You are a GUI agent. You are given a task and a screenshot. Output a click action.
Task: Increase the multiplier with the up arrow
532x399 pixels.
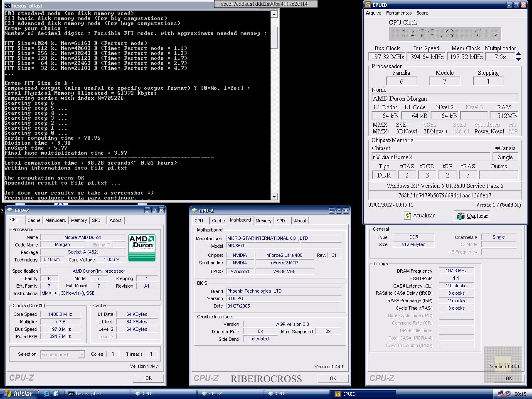point(518,54)
